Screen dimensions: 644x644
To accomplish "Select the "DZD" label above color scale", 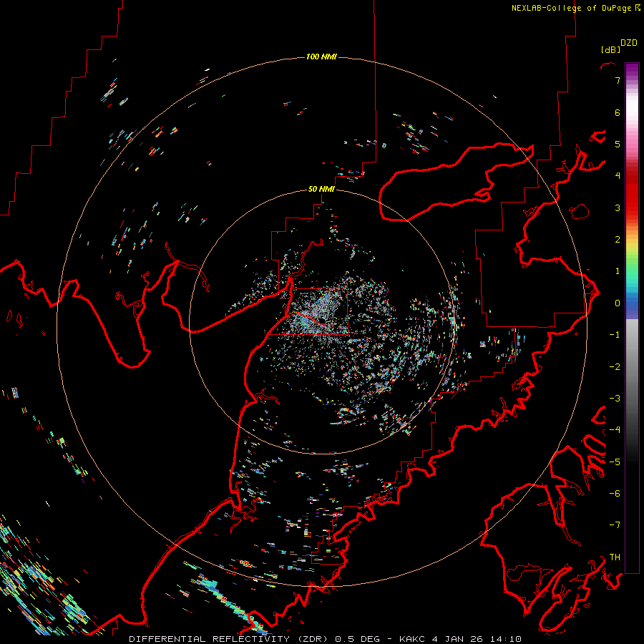I will click(x=629, y=43).
